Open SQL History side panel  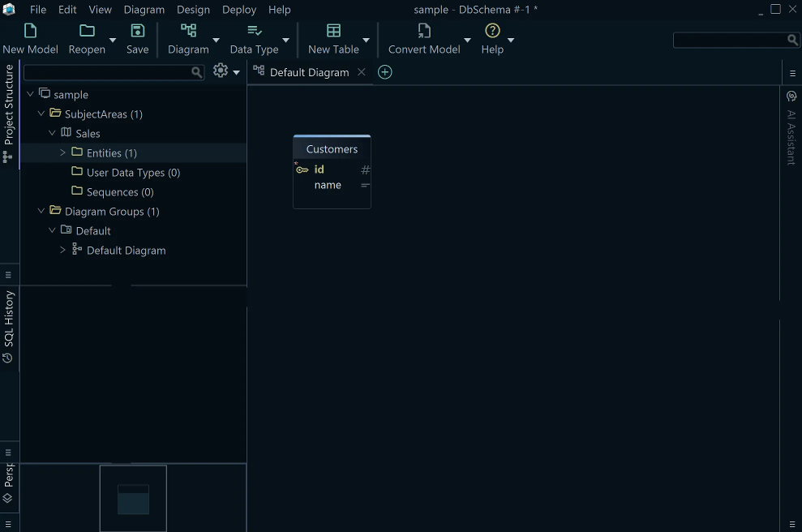pyautogui.click(x=9, y=324)
